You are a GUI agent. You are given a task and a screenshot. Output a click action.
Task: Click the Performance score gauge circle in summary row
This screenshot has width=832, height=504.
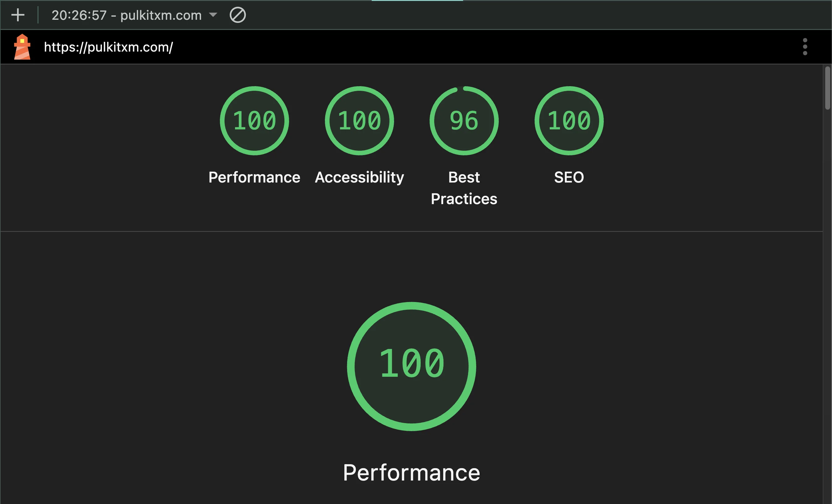[254, 121]
